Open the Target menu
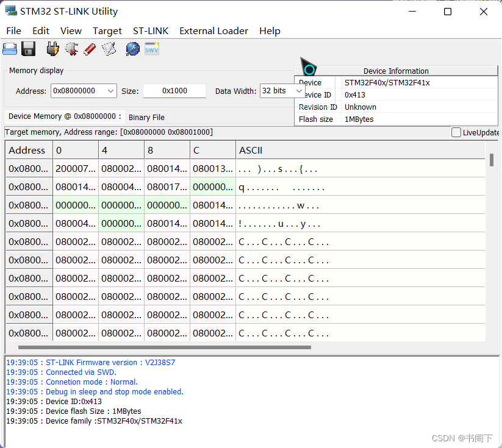502x448 pixels. [x=107, y=31]
